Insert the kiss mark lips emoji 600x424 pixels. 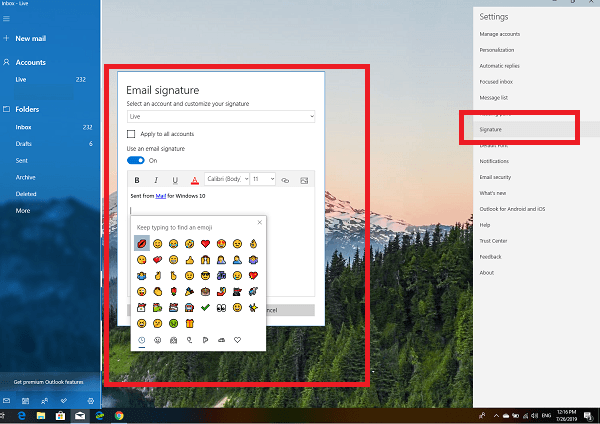142,243
